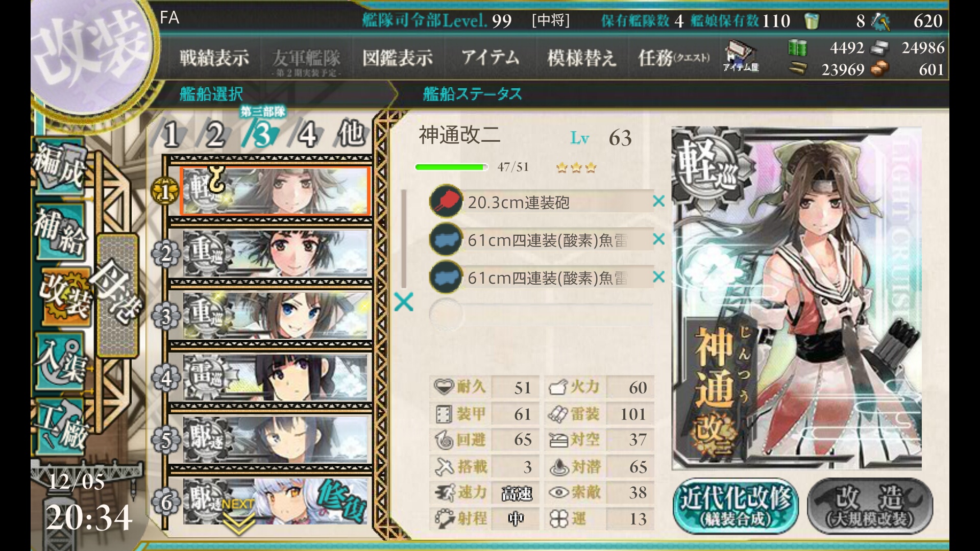Viewport: 980px width, 551px height.
Task: Remove the second-slot 61cm torpedo via X
Action: coord(658,239)
